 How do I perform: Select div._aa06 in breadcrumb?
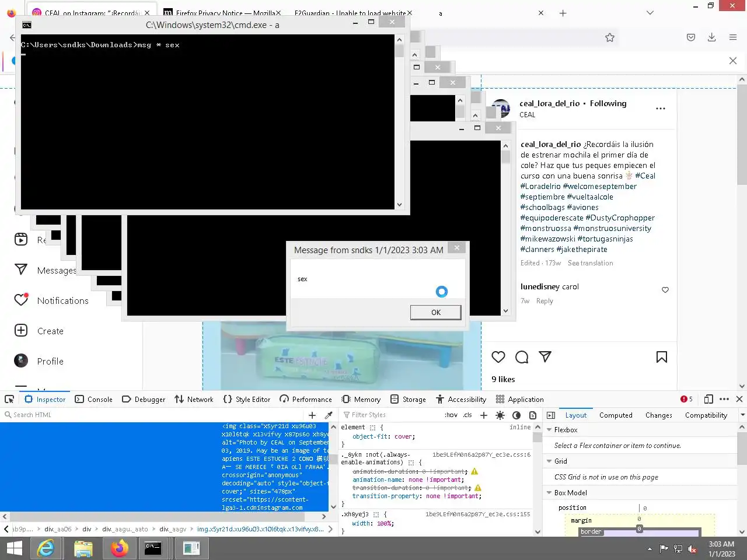click(58, 530)
